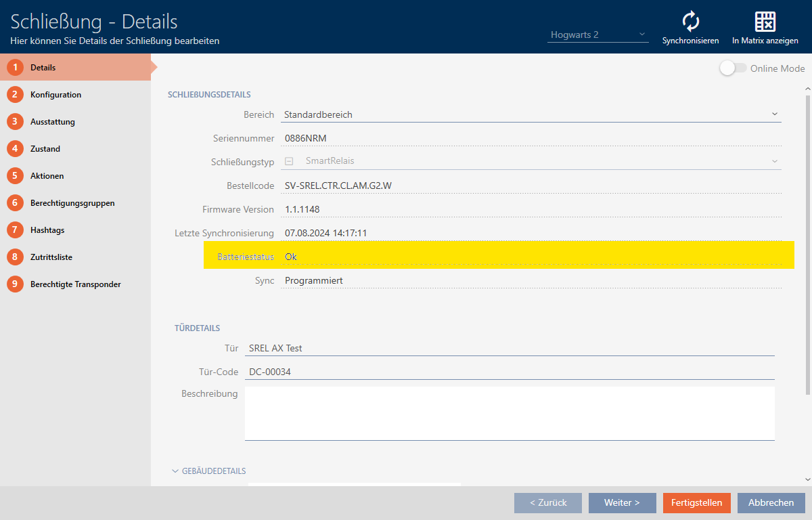Click the Abbrechen button
Screen dimensions: 812x520
(771, 503)
